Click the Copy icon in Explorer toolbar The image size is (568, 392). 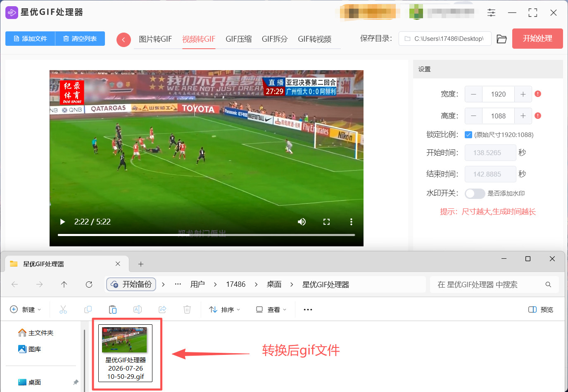tap(88, 309)
